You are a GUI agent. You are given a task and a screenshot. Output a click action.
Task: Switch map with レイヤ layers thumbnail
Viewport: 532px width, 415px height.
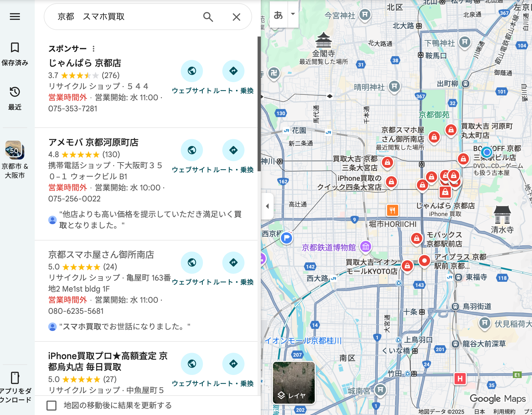pyautogui.click(x=294, y=383)
